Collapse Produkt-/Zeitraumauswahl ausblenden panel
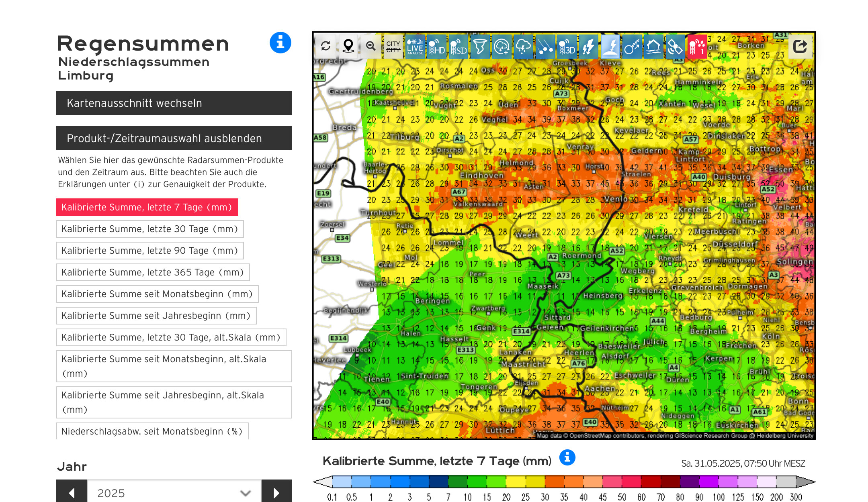 pyautogui.click(x=174, y=138)
